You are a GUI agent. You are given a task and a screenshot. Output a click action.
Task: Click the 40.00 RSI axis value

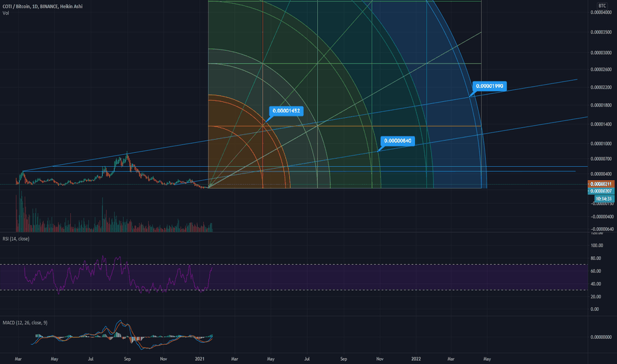coord(596,284)
